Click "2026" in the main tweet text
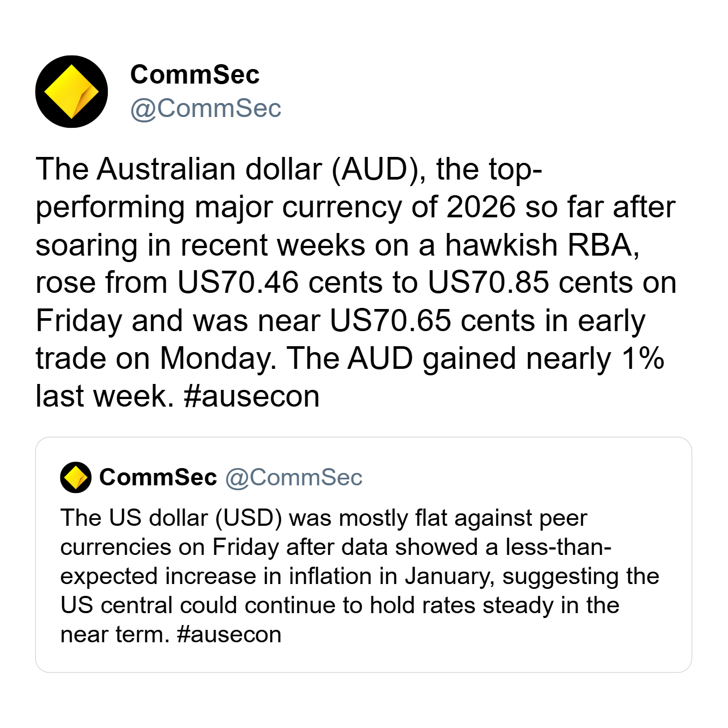Viewport: 728px width, 728px height. point(481,208)
